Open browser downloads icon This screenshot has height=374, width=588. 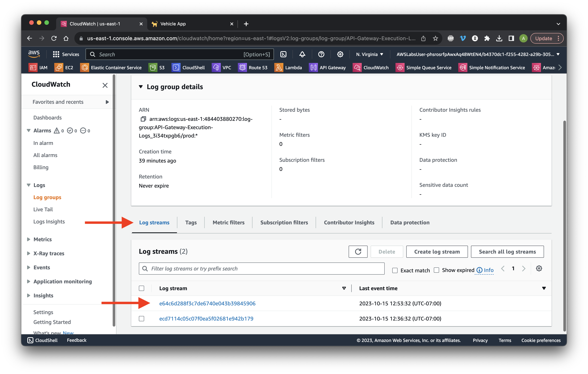pyautogui.click(x=499, y=38)
